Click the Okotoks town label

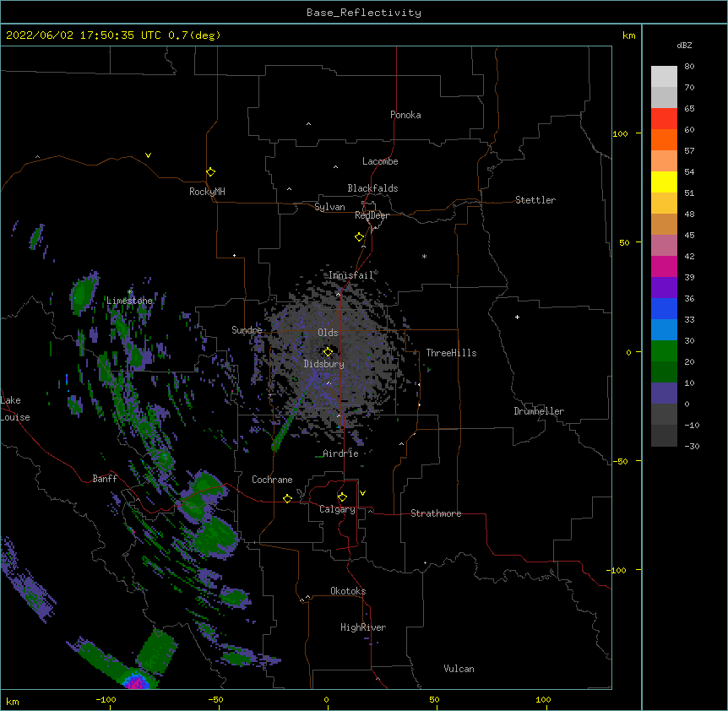pos(348,591)
